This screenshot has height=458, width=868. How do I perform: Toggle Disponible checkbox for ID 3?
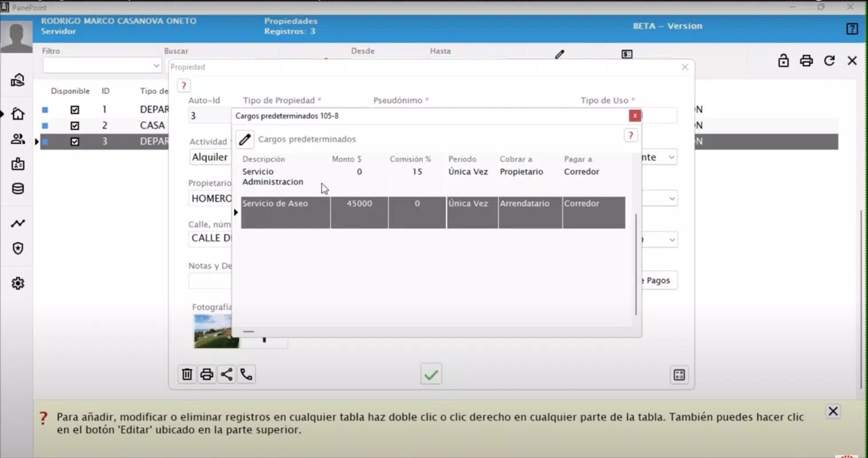[x=74, y=141]
